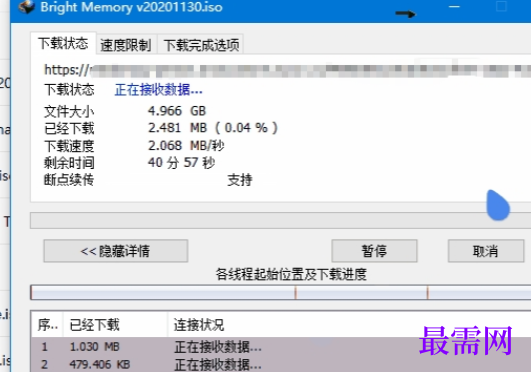Image resolution: width=531 pixels, height=372 pixels.
Task: Select thread row 1 with 1.030 MB
Action: pyautogui.click(x=281, y=347)
